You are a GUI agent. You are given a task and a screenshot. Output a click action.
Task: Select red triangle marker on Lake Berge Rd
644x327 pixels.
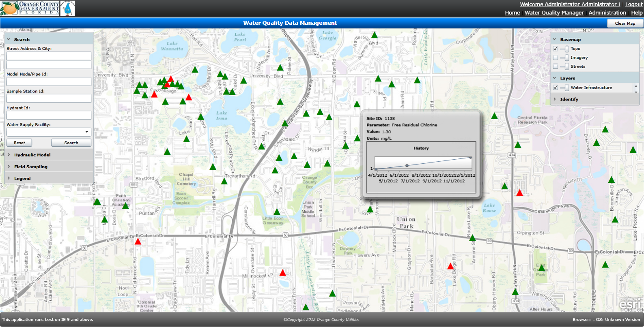click(450, 267)
